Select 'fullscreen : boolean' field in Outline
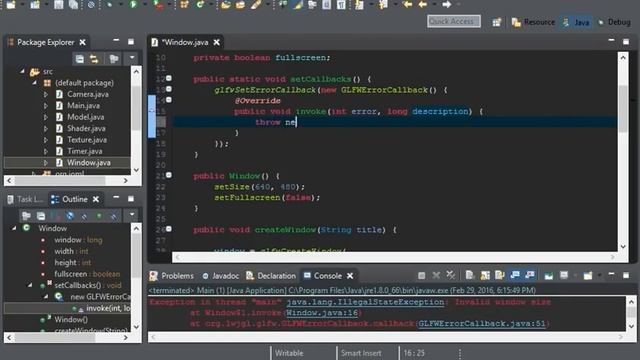 87,274
